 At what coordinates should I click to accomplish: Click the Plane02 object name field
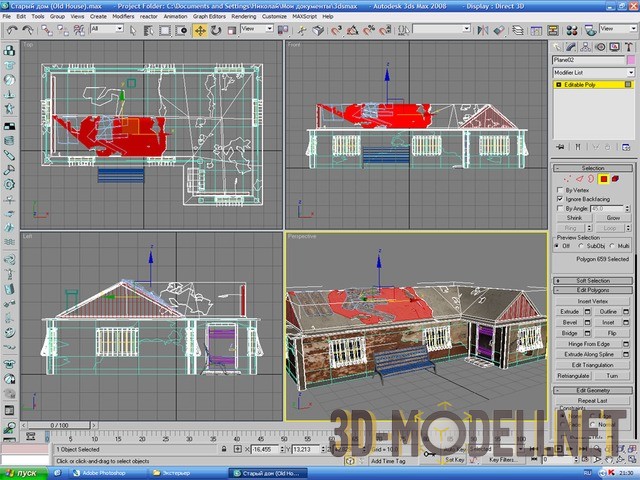click(587, 60)
